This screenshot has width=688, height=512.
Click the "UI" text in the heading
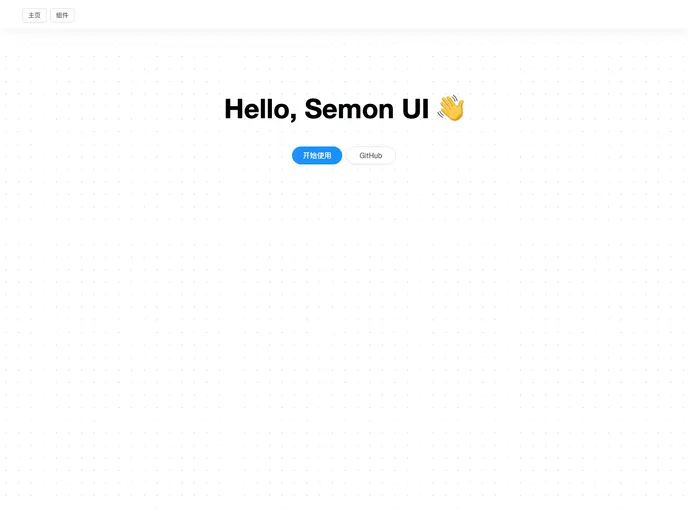(x=416, y=109)
